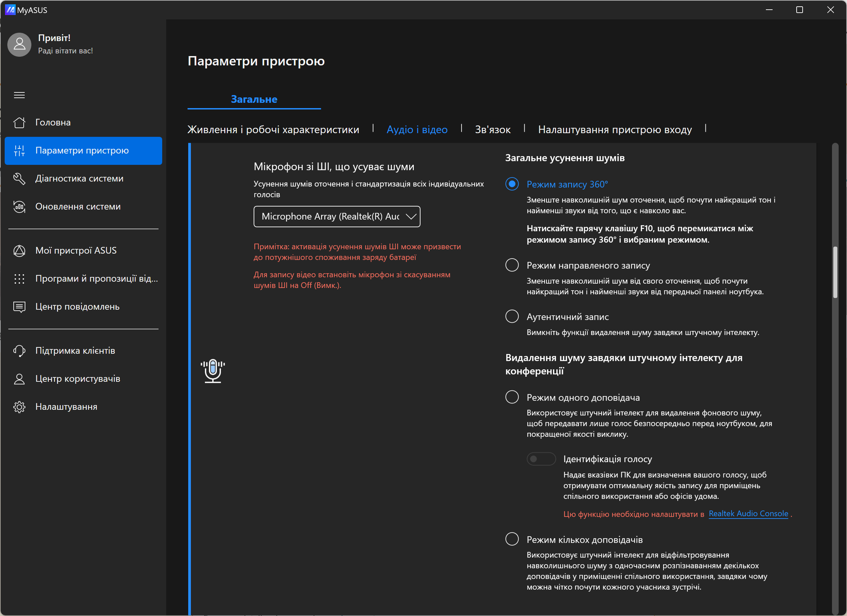The height and width of the screenshot is (616, 847).
Task: Open Центр повідомлень page
Action: tap(83, 307)
